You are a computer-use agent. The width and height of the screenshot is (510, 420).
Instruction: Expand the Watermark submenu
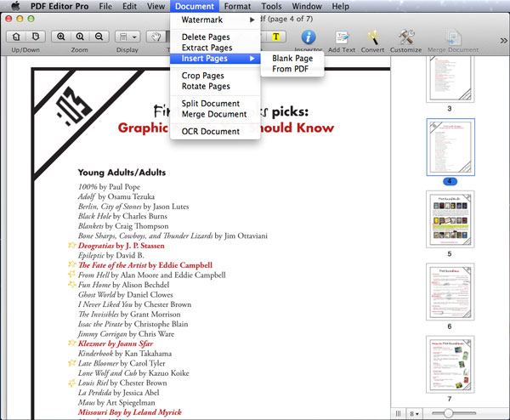(215, 20)
